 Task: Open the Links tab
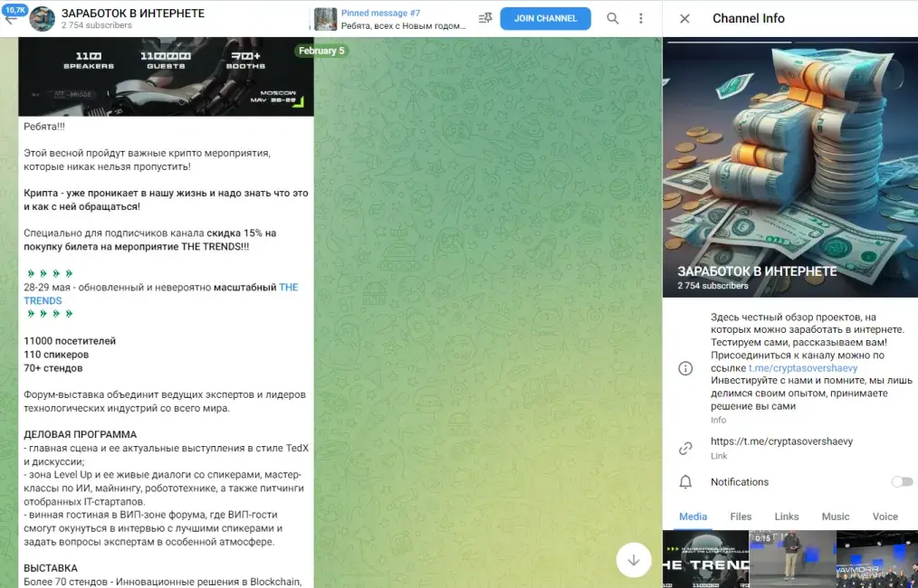pos(786,517)
